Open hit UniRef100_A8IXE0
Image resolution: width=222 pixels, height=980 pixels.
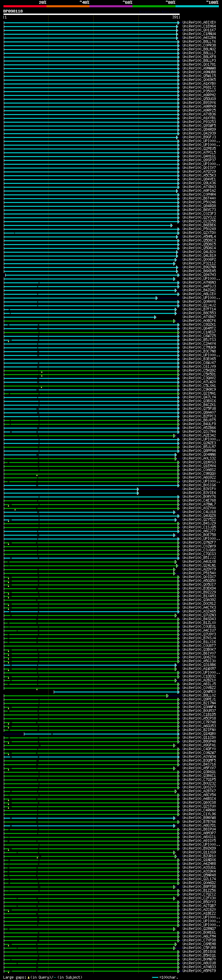coord(199,23)
